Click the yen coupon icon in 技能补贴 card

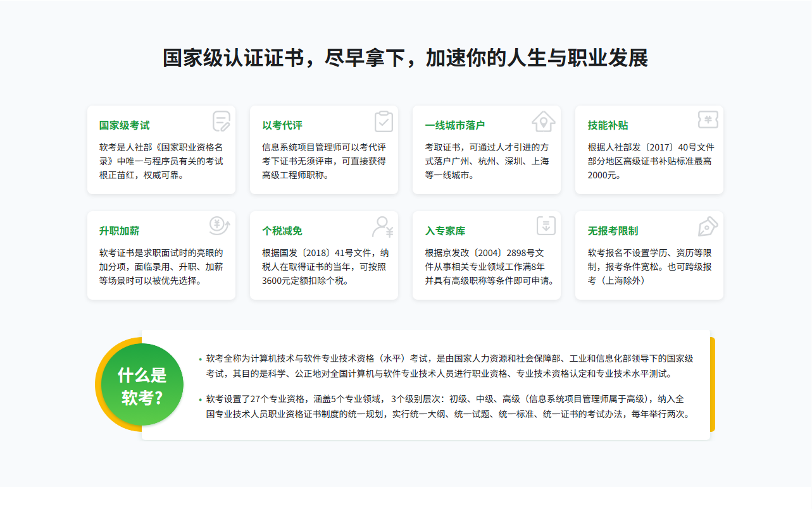(708, 120)
